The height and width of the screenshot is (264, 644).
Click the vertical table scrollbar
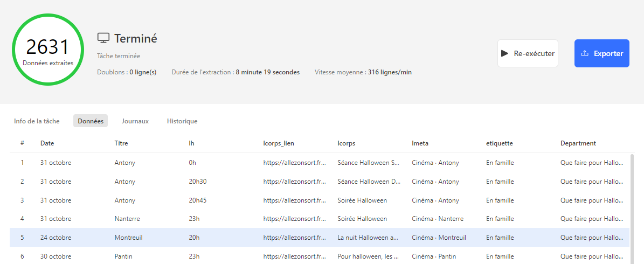point(632,209)
